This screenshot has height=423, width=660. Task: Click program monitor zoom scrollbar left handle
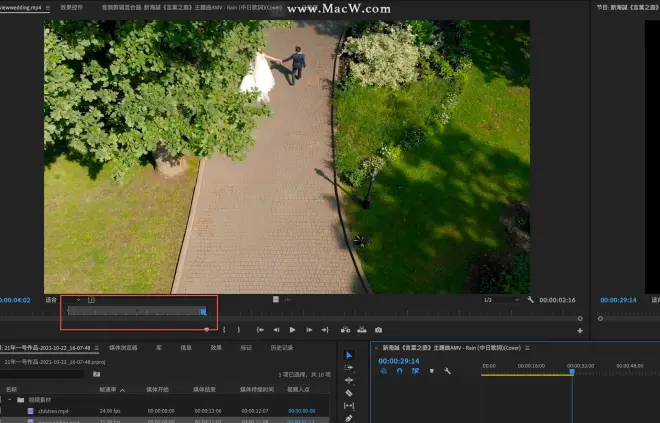tap(600, 319)
